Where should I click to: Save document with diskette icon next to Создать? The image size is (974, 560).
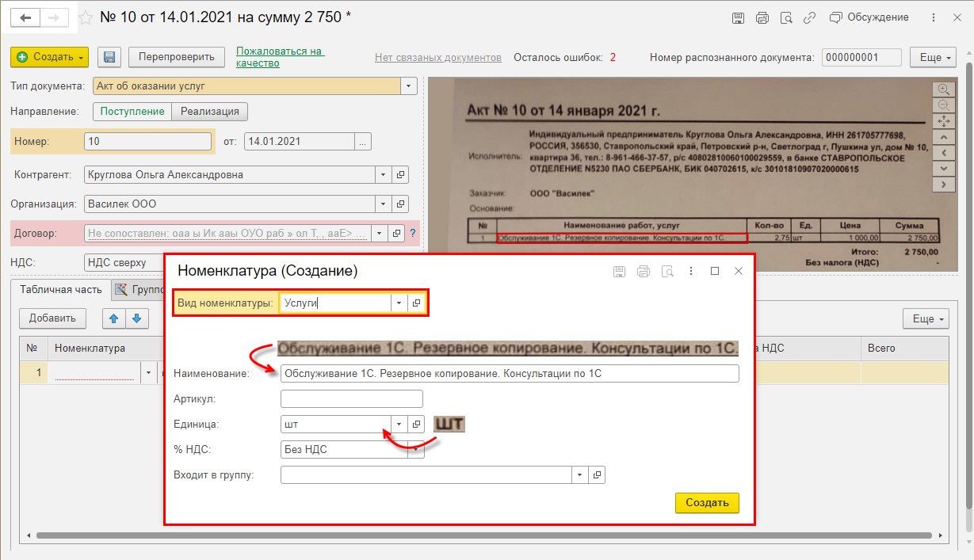(109, 57)
